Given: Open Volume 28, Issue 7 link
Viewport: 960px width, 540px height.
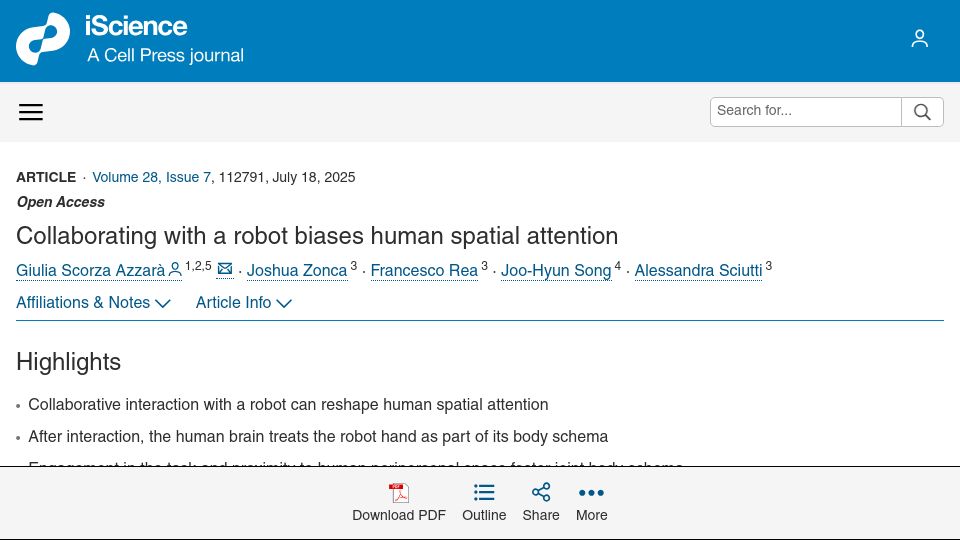Looking at the screenshot, I should (x=151, y=178).
